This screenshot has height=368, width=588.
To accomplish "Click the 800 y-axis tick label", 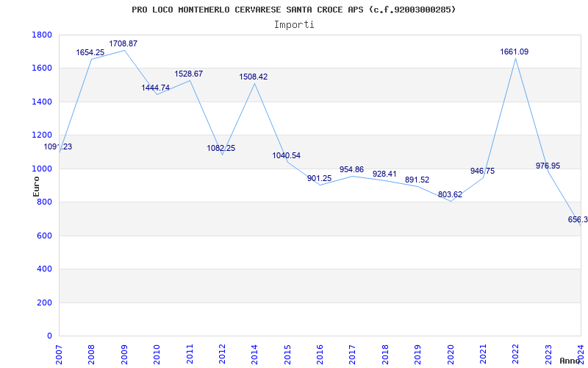I will tap(45, 202).
